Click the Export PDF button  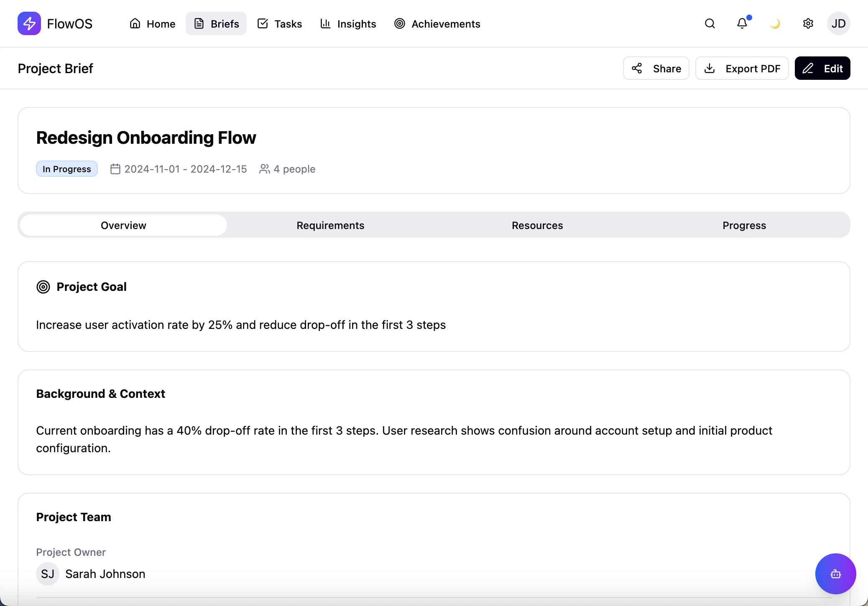tap(742, 68)
